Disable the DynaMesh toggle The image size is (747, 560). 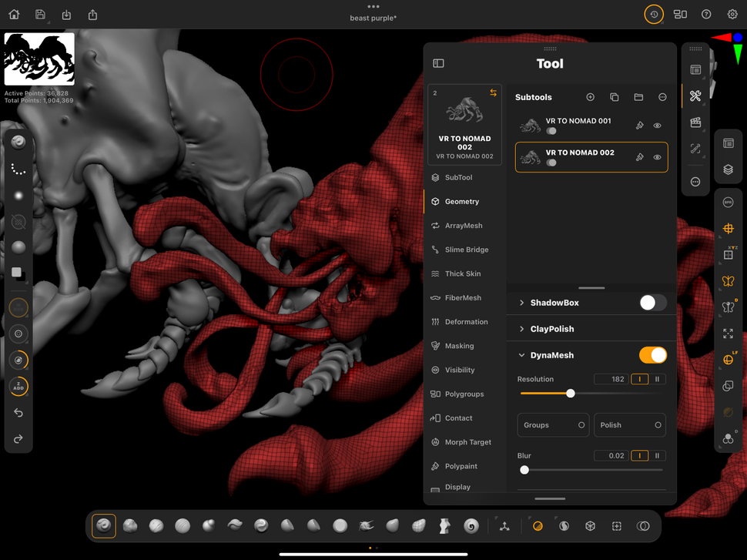point(652,355)
